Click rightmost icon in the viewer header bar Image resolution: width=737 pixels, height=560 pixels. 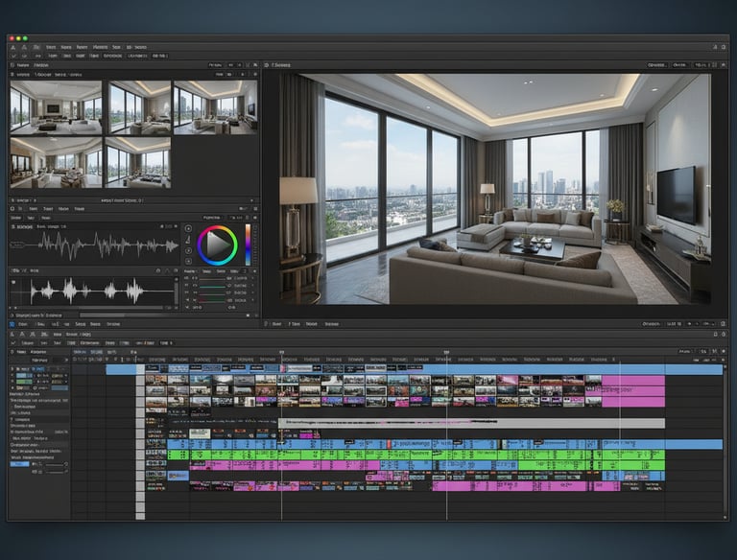tap(723, 65)
